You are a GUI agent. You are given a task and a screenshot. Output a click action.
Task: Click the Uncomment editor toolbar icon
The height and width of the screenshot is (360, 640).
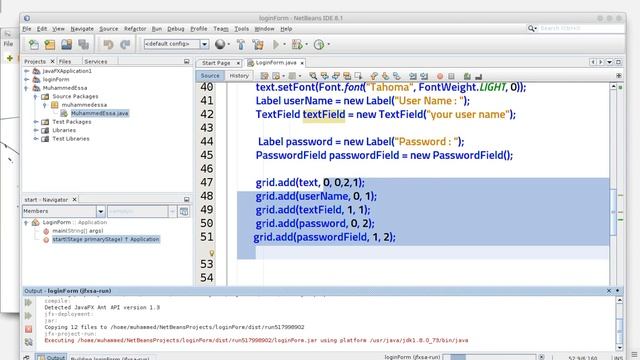pos(478,76)
